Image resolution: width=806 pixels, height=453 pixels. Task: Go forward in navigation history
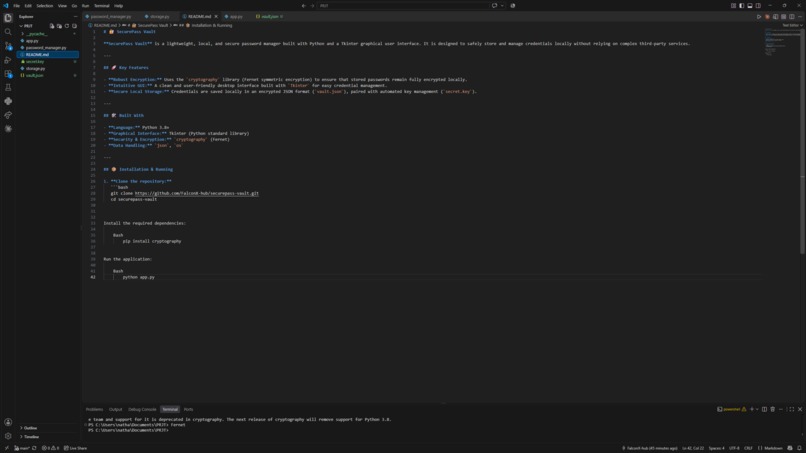[312, 6]
